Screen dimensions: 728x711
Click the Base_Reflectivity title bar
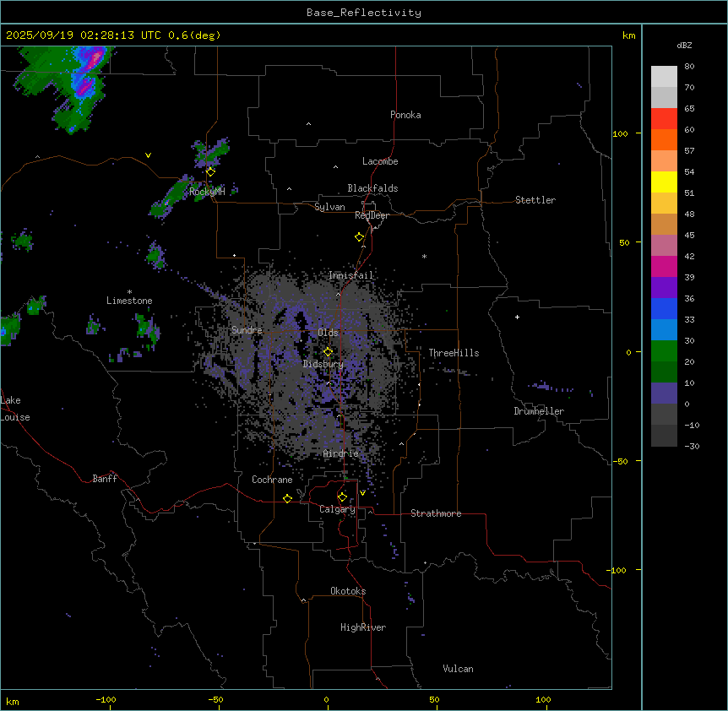pyautogui.click(x=363, y=13)
